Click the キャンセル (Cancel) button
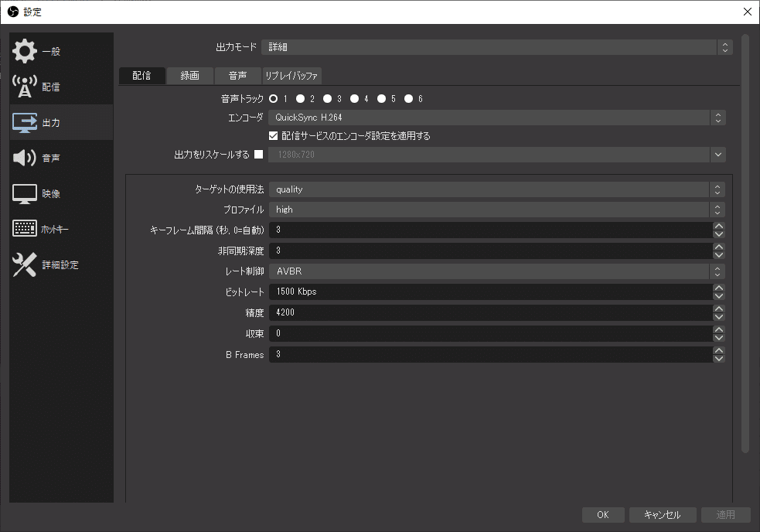760x532 pixels. click(663, 514)
